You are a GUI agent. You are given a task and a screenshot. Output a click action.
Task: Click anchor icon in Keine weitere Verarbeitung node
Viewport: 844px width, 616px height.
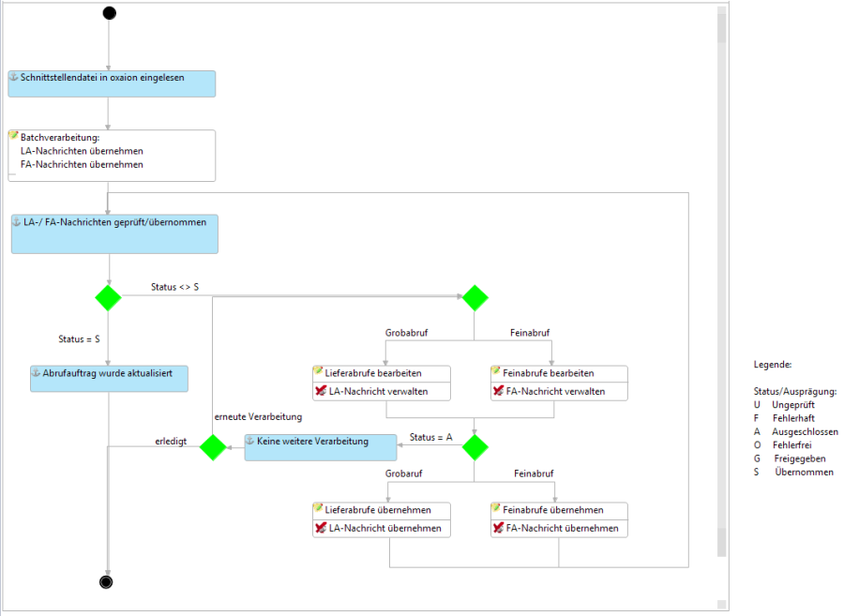pos(251,441)
